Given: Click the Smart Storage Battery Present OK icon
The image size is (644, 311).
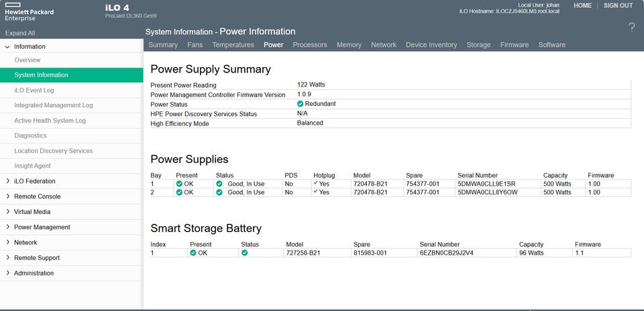Looking at the screenshot, I should 193,253.
